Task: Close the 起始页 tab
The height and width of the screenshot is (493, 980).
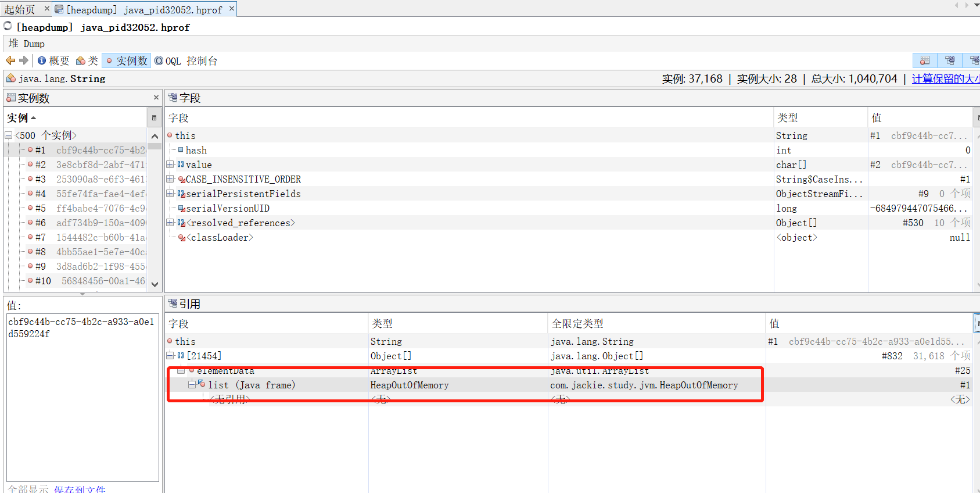Action: point(47,9)
